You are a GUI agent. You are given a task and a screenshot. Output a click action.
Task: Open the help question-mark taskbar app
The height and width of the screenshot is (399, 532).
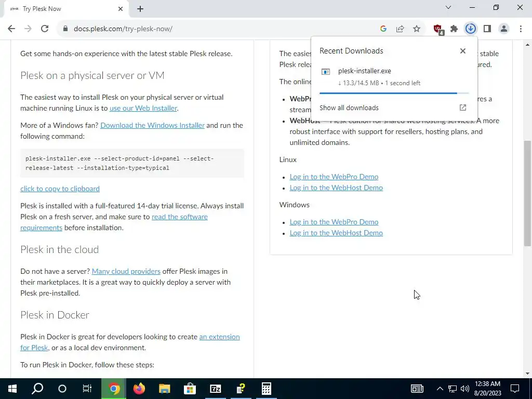coord(241,389)
